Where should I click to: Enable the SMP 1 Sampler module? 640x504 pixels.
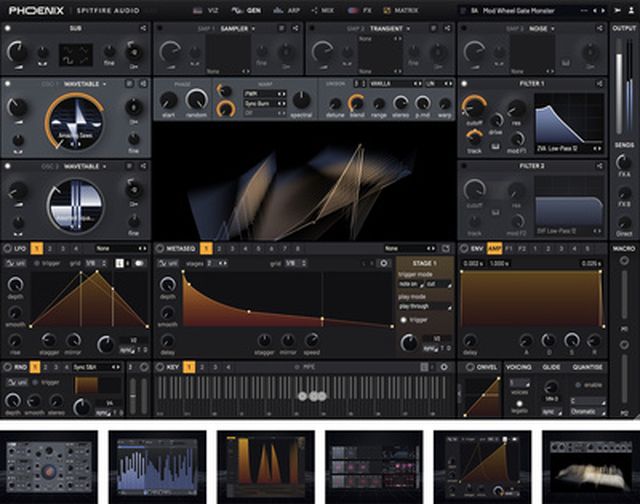click(x=160, y=28)
